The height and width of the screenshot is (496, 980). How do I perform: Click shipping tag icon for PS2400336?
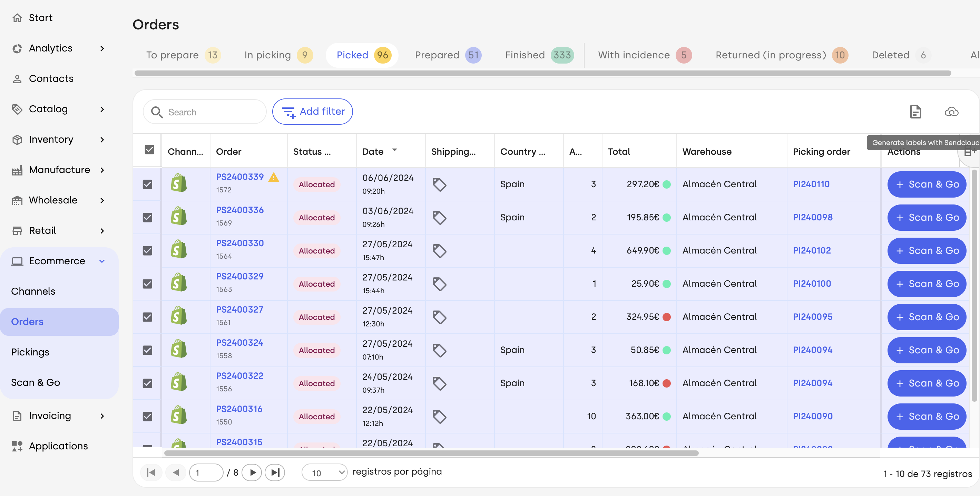(439, 218)
